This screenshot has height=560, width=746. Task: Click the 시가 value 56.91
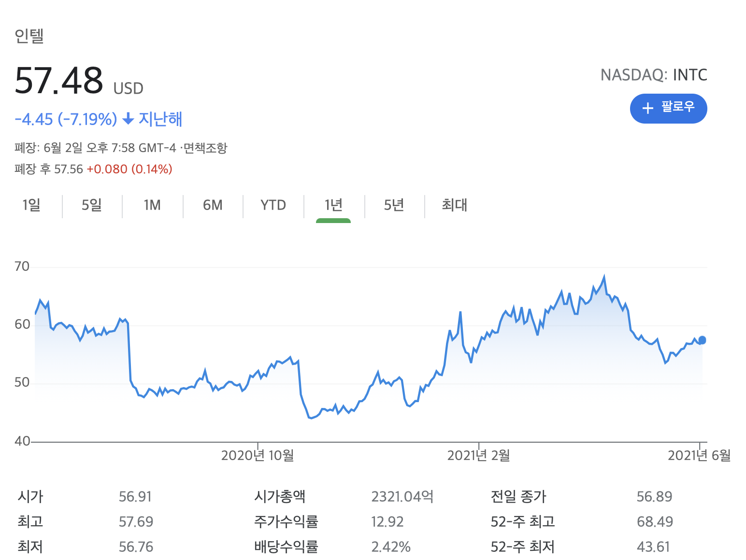[x=135, y=497]
